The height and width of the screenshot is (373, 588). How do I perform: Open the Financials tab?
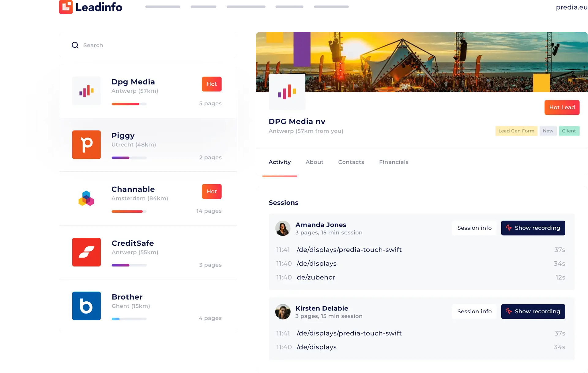coord(394,162)
